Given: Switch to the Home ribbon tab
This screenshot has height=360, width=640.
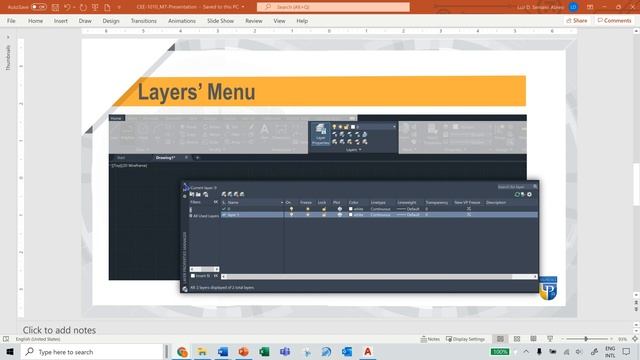Looking at the screenshot, I should [x=36, y=21].
